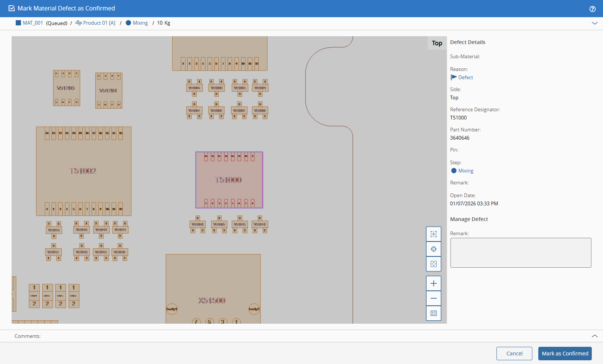
Task: Click the Mark as Confirmed button
Action: pyautogui.click(x=564, y=354)
